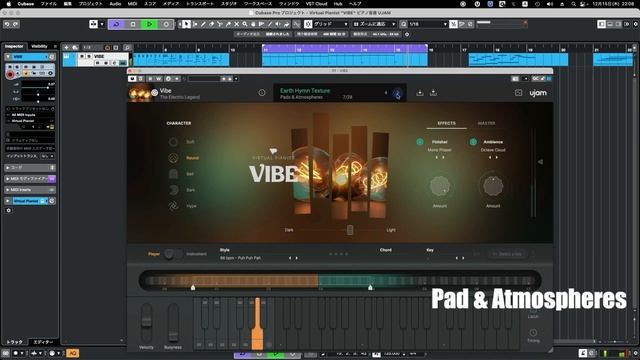Switch to the Inspector tab
640x360 pixels.
14,47
